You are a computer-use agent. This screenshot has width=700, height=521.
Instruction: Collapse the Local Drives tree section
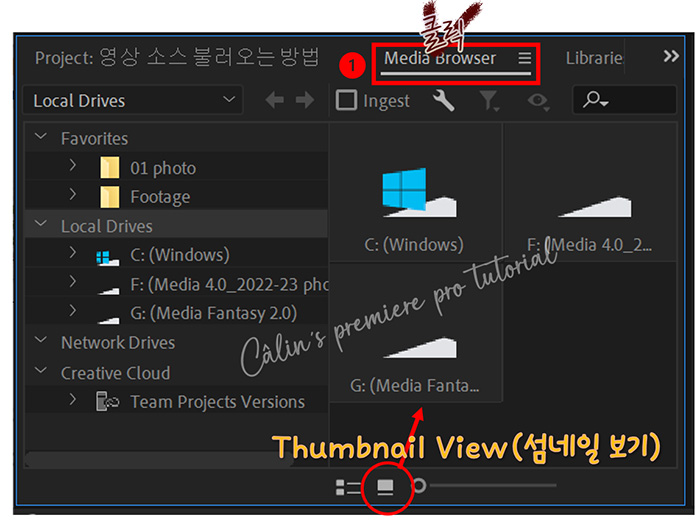(x=41, y=224)
